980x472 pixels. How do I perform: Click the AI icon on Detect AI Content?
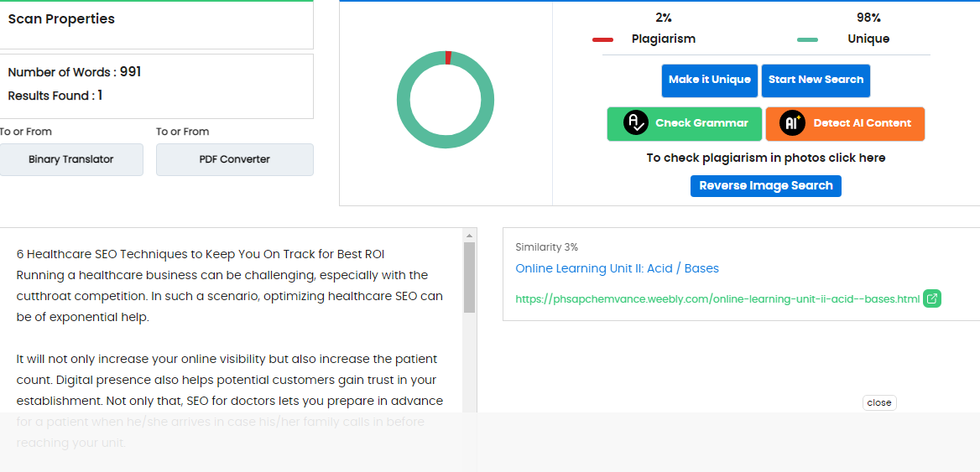click(x=792, y=123)
